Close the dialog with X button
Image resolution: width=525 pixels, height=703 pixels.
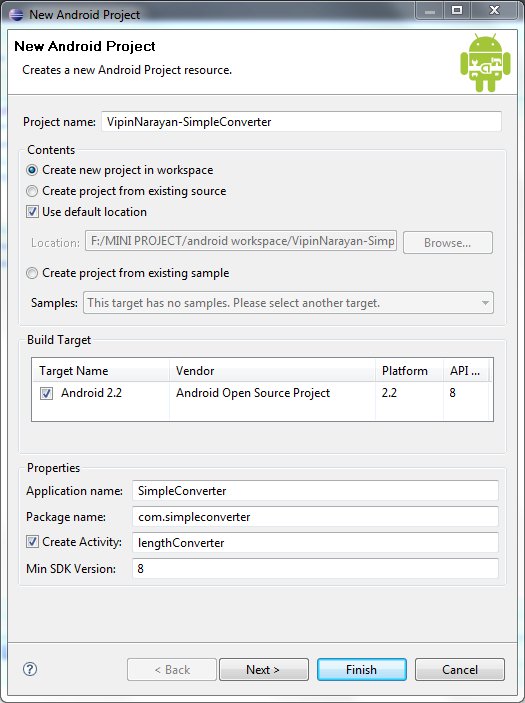point(495,10)
